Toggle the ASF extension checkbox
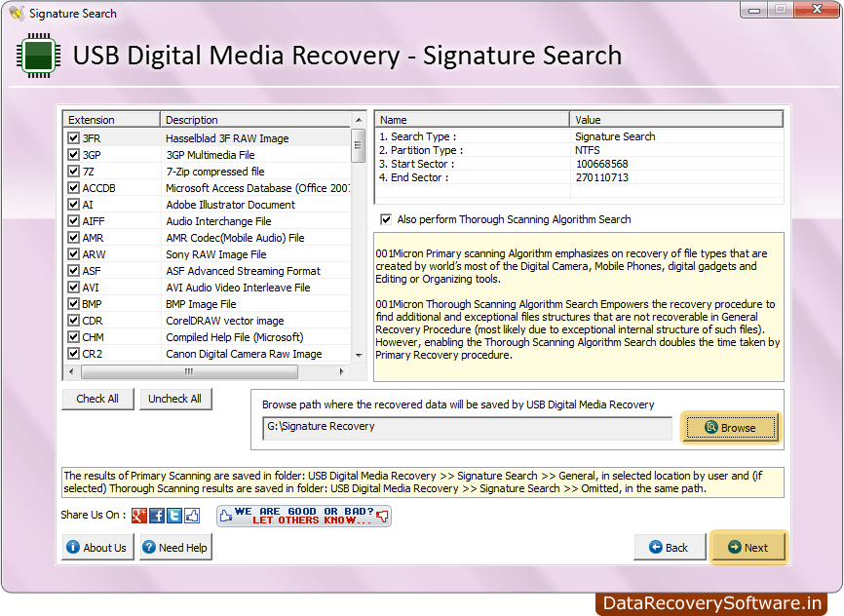This screenshot has height=616, width=844. click(74, 270)
